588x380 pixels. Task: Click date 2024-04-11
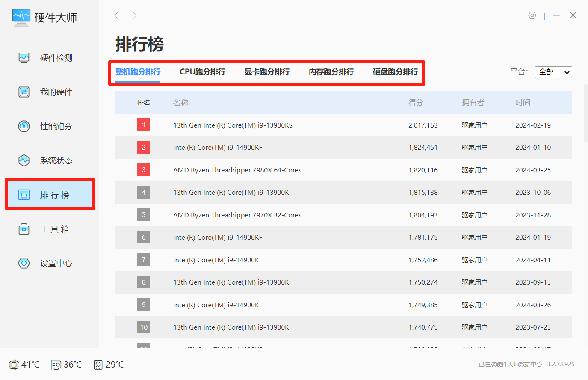tap(533, 260)
